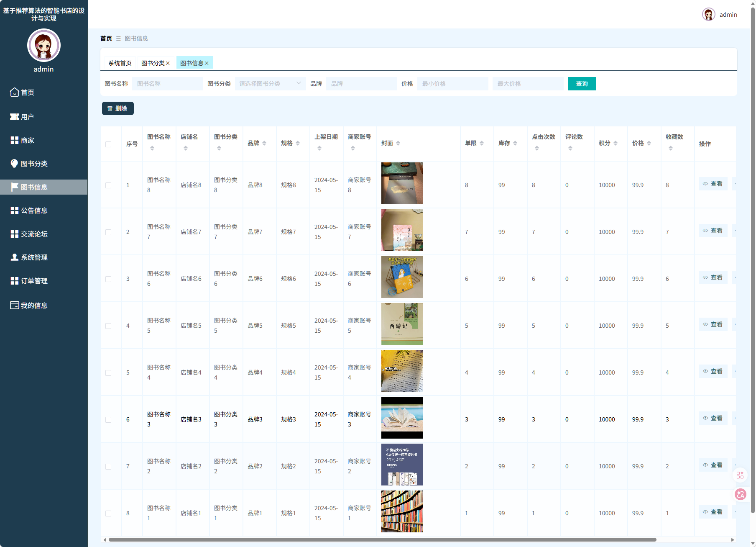The height and width of the screenshot is (547, 756).
Task: Click the table scrollbar right arrow
Action: [x=733, y=539]
